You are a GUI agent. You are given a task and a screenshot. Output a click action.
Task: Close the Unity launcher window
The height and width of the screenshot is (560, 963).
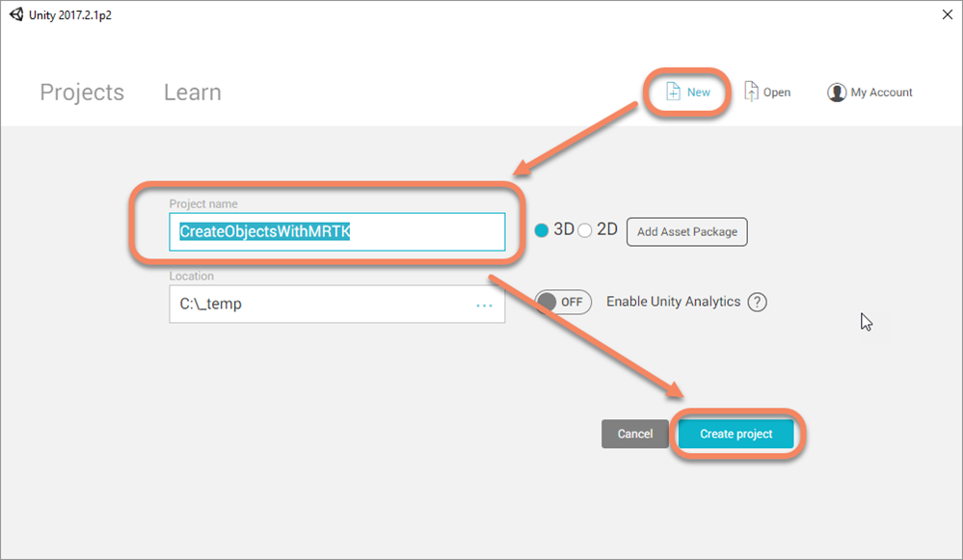(948, 14)
